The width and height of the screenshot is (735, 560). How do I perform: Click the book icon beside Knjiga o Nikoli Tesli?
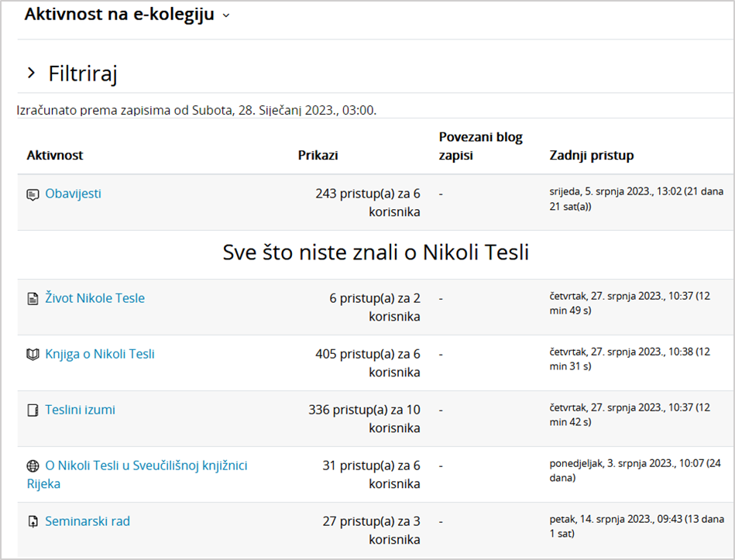33,355
